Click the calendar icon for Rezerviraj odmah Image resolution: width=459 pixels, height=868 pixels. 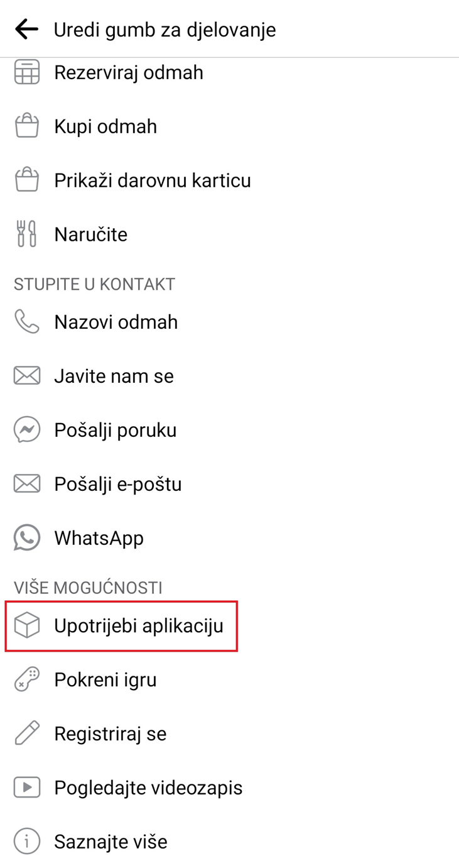coord(27,72)
